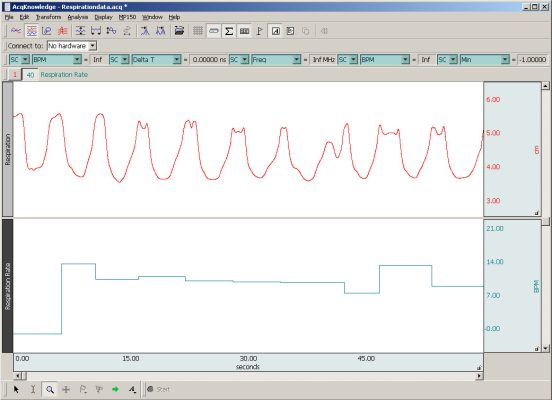Toggle hardware display icon next to sigma
This screenshot has width=552, height=400.
coord(244,31)
